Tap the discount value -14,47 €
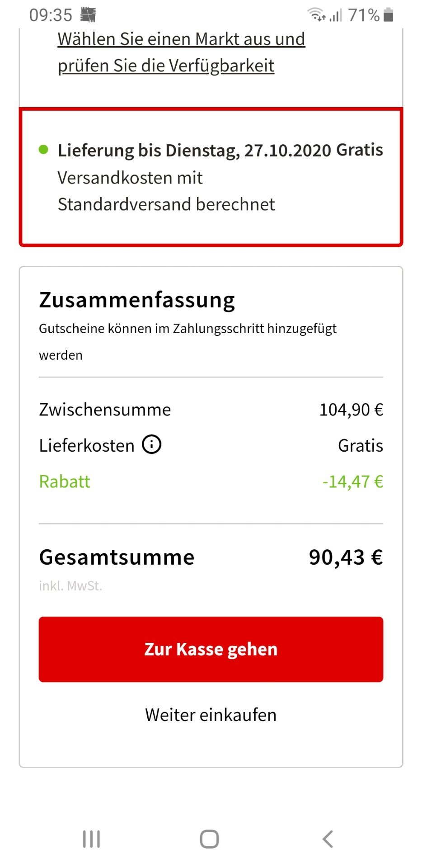This screenshot has width=422, height=868. click(x=352, y=481)
